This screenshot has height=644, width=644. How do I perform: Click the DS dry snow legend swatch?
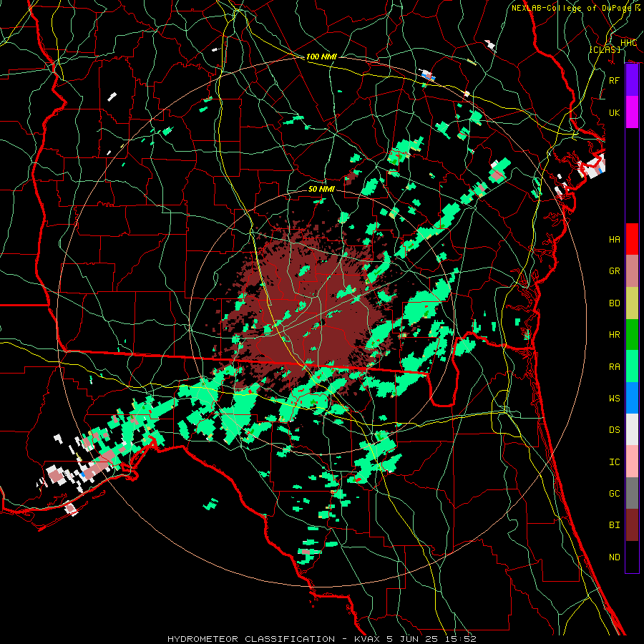[632, 429]
